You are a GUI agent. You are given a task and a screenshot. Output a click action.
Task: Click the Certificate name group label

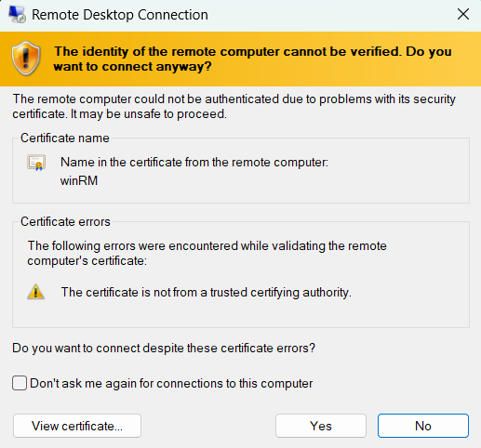(x=65, y=138)
